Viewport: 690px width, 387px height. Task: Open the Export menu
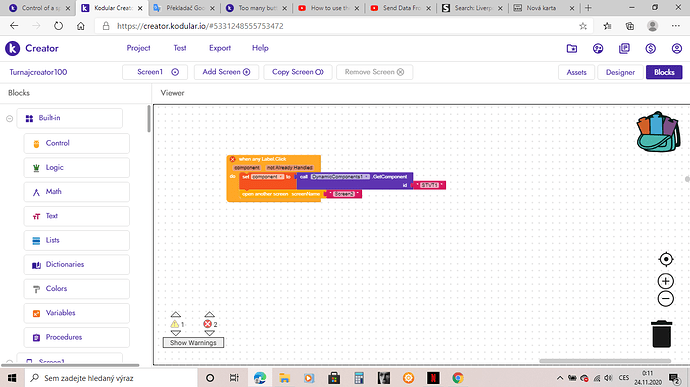pos(220,48)
